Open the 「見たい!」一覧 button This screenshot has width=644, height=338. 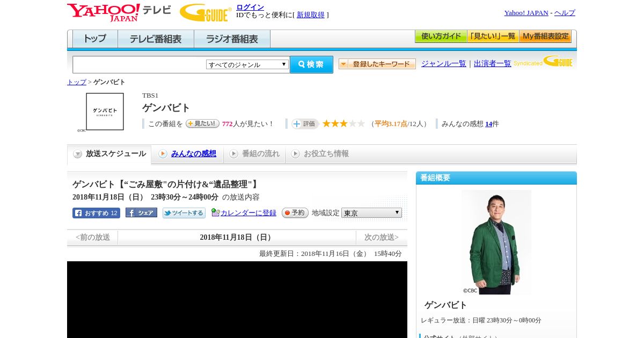click(493, 36)
